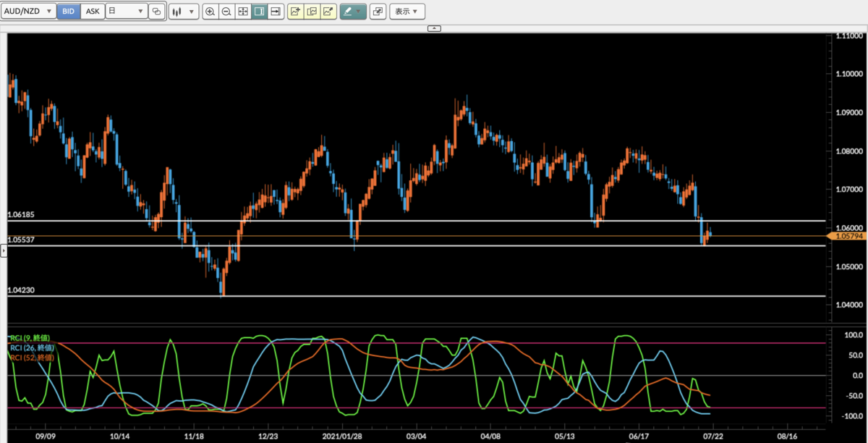The height and width of the screenshot is (443, 868).
Task: Open the candlestick chart type dropdown
Action: coord(184,12)
